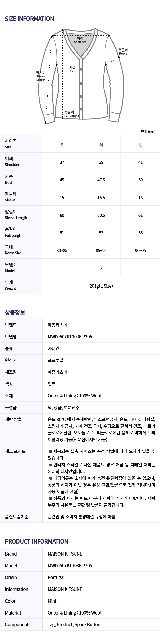Select the L size column header
Viewport: 160px width, 644px height.
[141, 145]
